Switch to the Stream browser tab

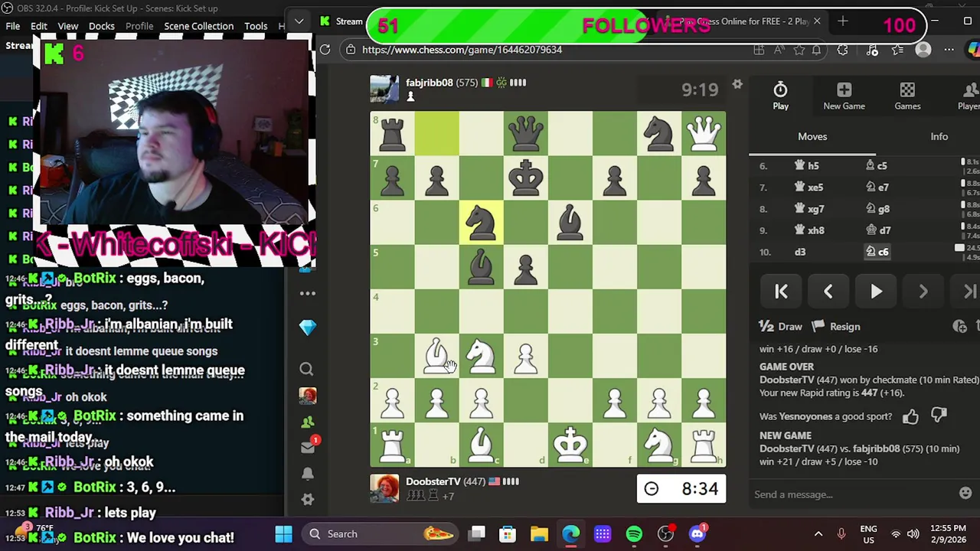341,21
